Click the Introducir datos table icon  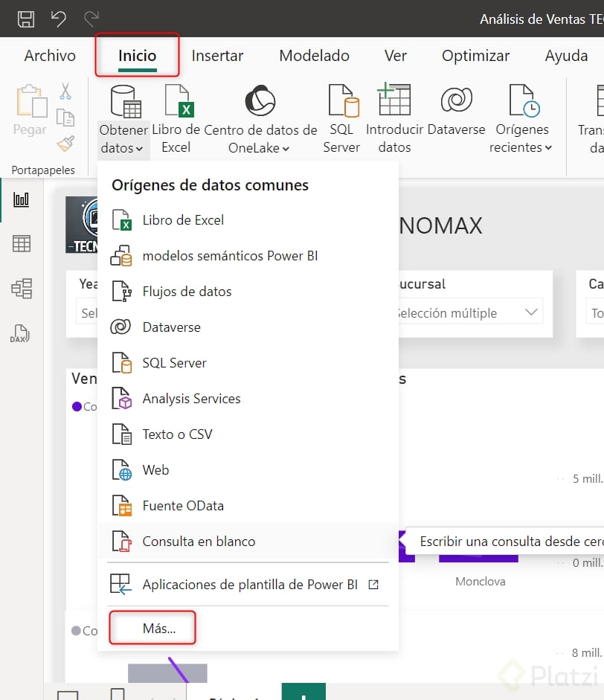point(393,99)
